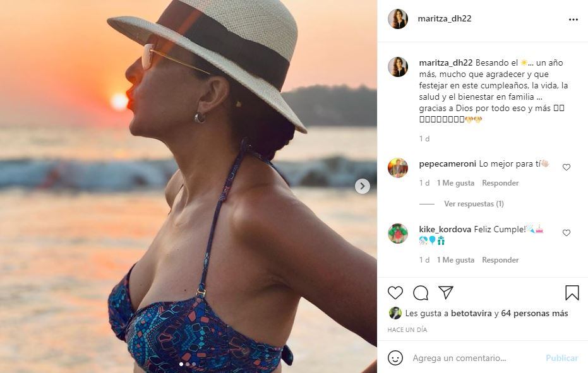Reply to kike_kordova's comment
Viewport: 588px width, 373px height.
(500, 260)
